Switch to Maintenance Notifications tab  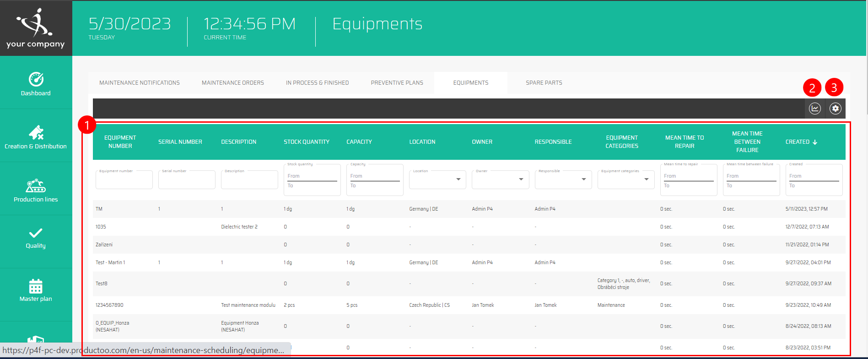click(140, 83)
